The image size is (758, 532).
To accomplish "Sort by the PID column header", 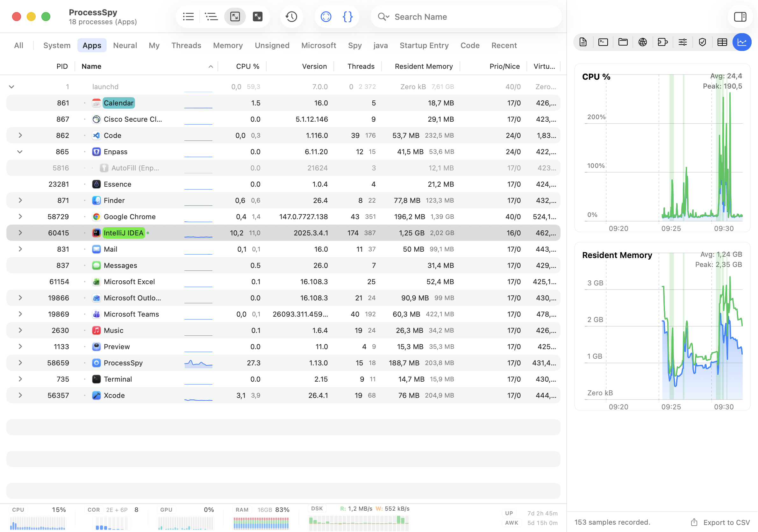I will tap(62, 66).
